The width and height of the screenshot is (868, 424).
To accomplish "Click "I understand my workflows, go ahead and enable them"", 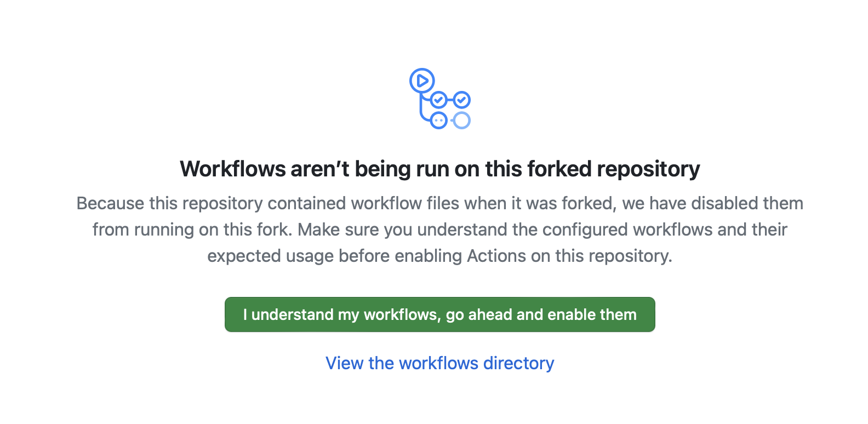I will click(x=440, y=314).
